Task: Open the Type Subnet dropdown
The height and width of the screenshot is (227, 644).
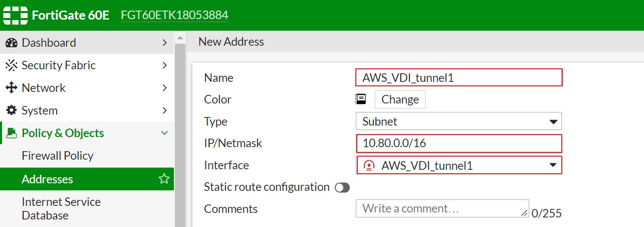Action: click(459, 122)
